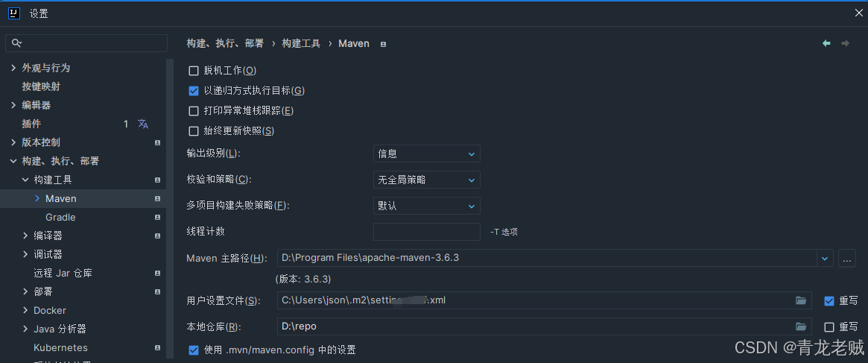Screen dimensions: 868x363
Task: Select Gradle under 构建工具
Action: pyautogui.click(x=60, y=217)
